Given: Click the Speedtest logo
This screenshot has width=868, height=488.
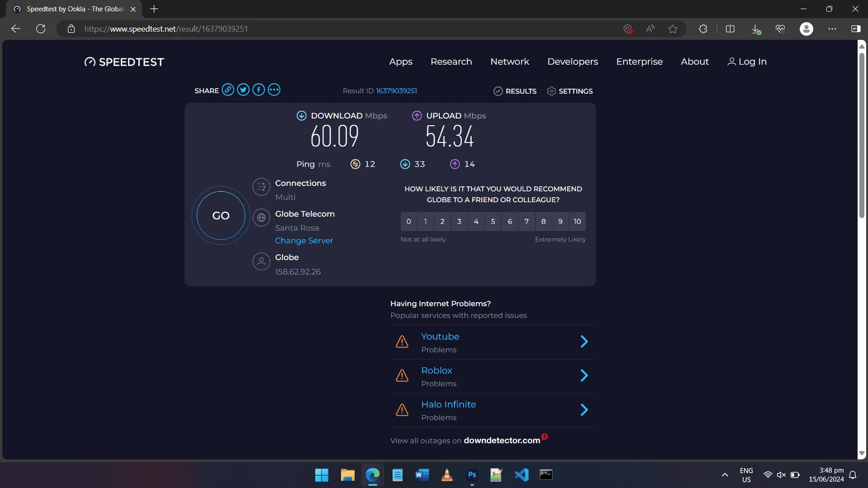Looking at the screenshot, I should pos(125,62).
